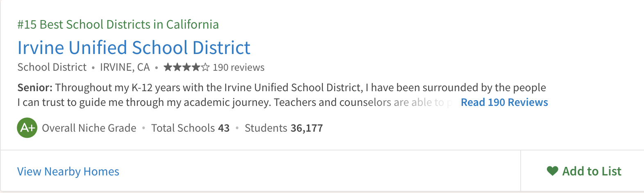
Task: Click the green A+ grade badge
Action: click(x=27, y=128)
